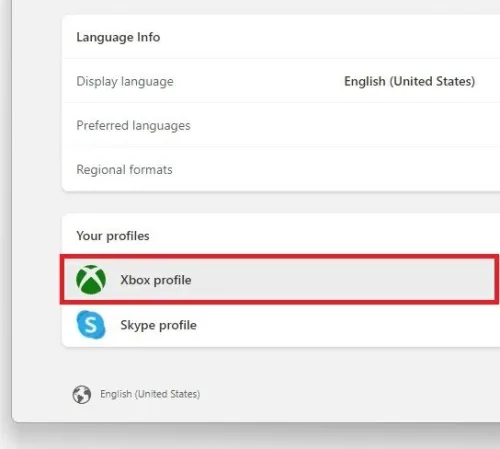Open the Preferred languages row
The image size is (500, 449).
click(281, 125)
